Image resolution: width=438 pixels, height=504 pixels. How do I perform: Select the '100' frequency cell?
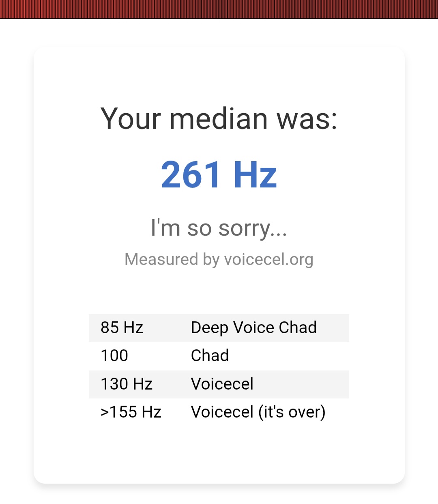coord(114,355)
